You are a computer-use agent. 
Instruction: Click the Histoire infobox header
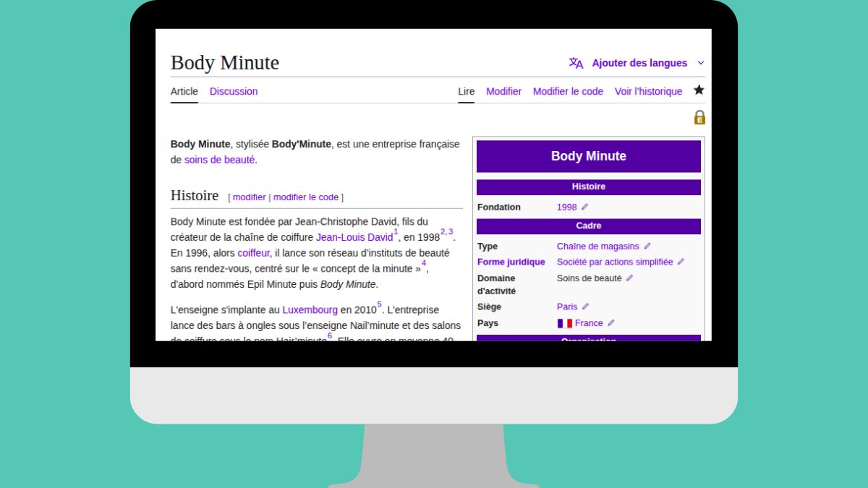pyautogui.click(x=589, y=187)
